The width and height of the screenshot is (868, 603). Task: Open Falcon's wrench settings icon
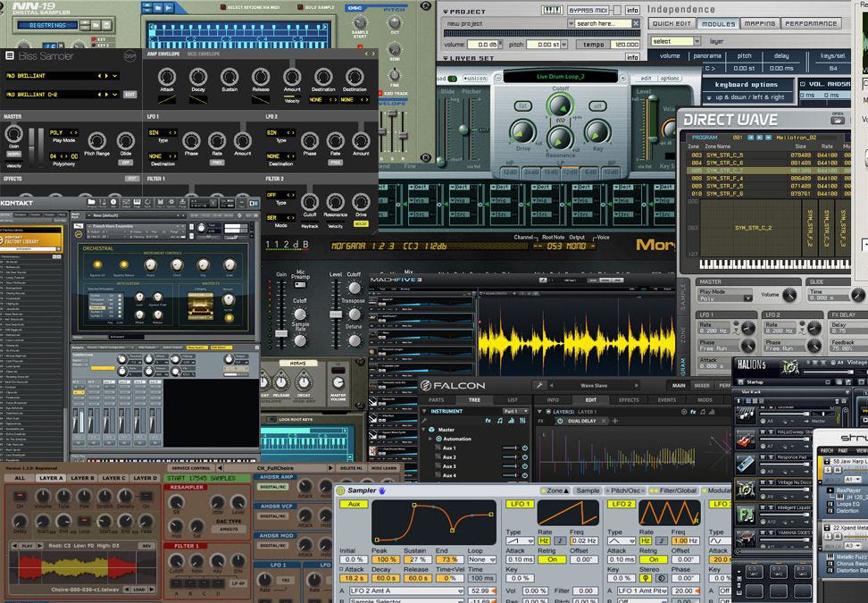539,385
